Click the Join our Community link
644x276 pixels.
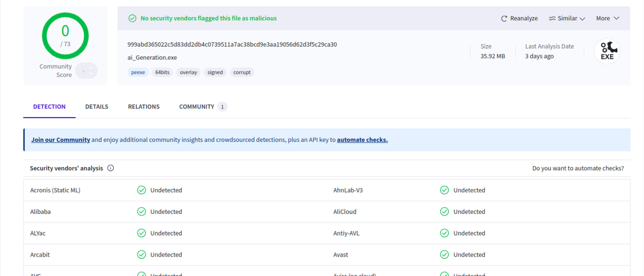click(x=60, y=140)
